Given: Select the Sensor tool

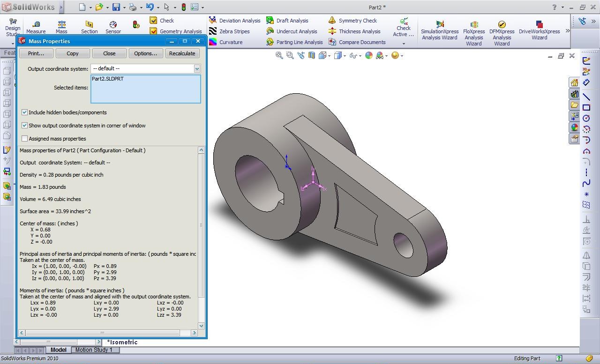Looking at the screenshot, I should click(113, 27).
